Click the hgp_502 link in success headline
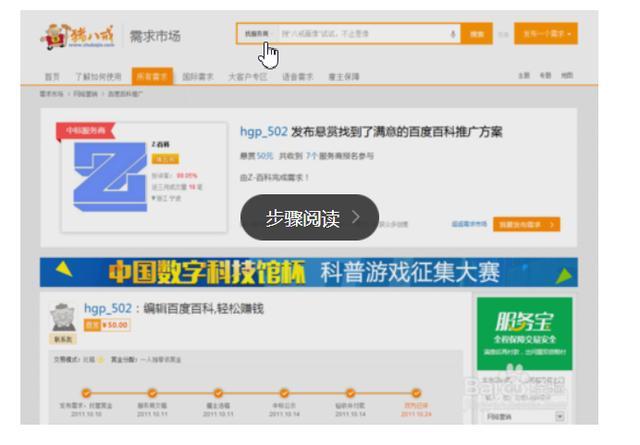The width and height of the screenshot is (640, 445). pos(264,132)
